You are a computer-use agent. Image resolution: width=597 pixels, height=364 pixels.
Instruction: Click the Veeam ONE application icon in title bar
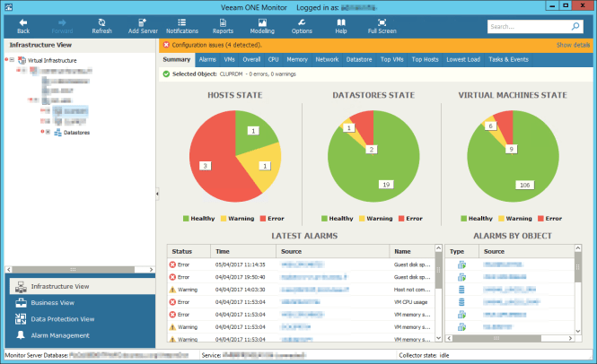(8, 7)
